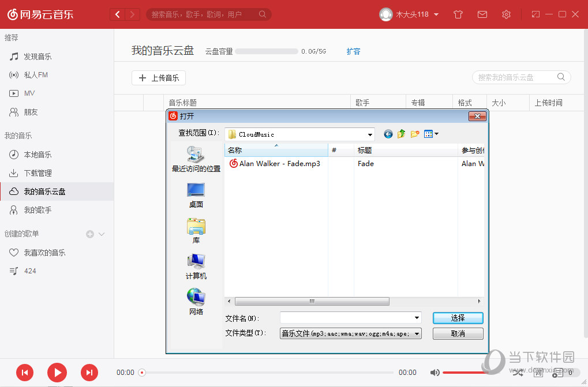Viewport: 588px width, 387px height.
Task: Adjust the red volume slider
Action: click(465, 373)
